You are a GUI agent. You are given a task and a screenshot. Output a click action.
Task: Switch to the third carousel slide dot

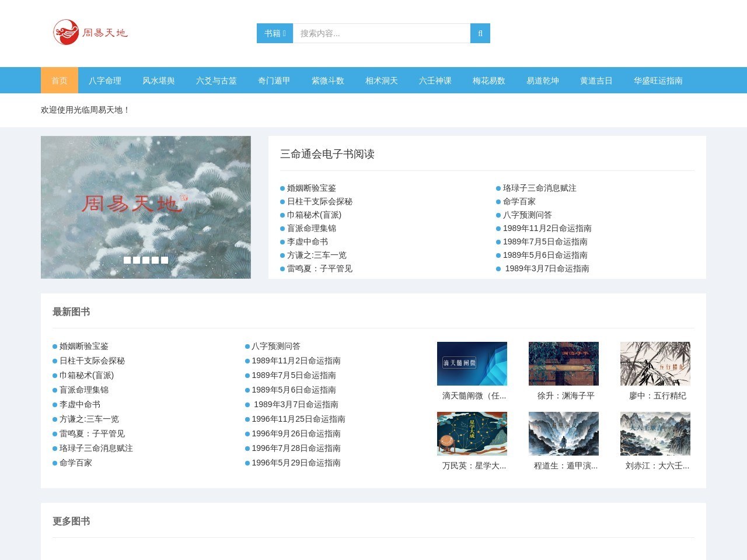point(146,260)
